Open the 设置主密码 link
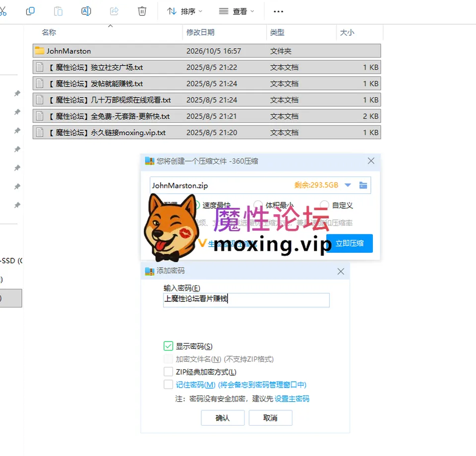This screenshot has height=456, width=476. pos(292,399)
